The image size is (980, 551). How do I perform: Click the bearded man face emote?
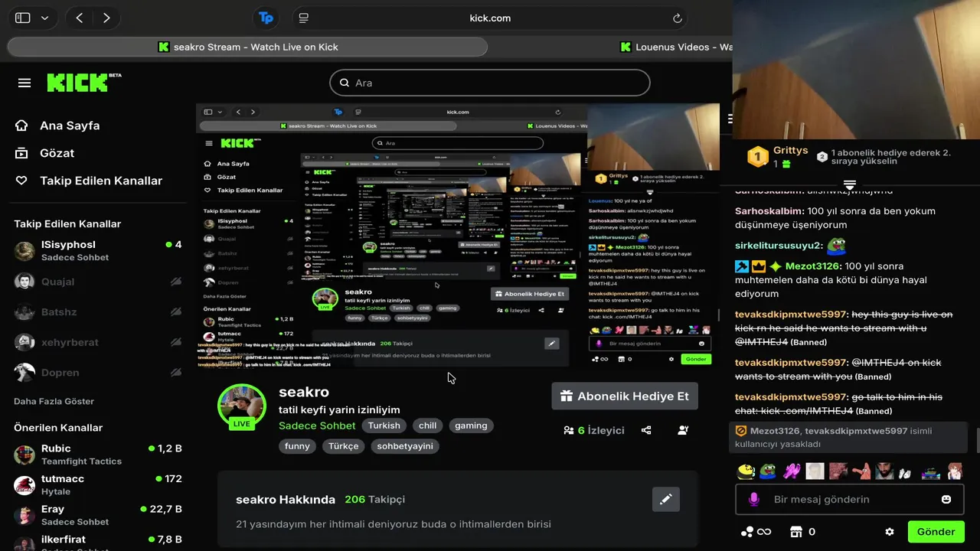(x=884, y=471)
